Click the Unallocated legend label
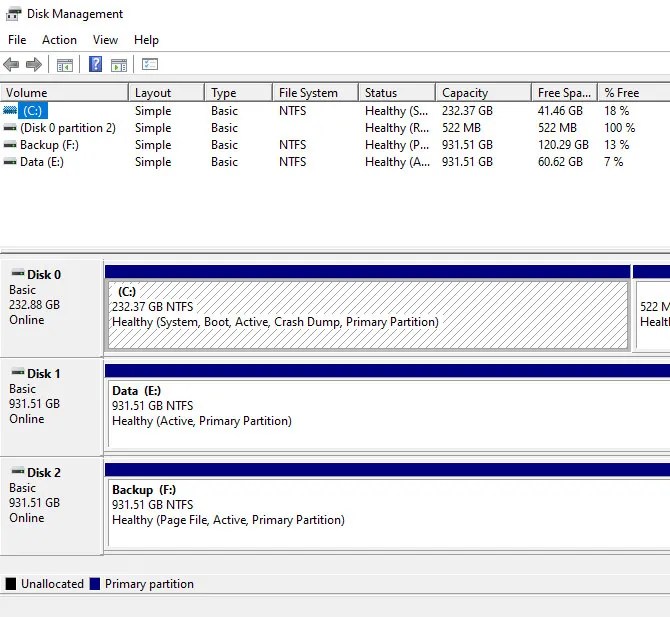The width and height of the screenshot is (670, 617). click(x=53, y=584)
